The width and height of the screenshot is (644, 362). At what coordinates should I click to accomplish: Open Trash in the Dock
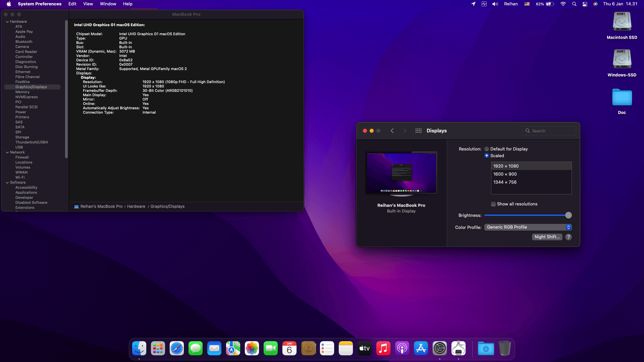click(505, 349)
